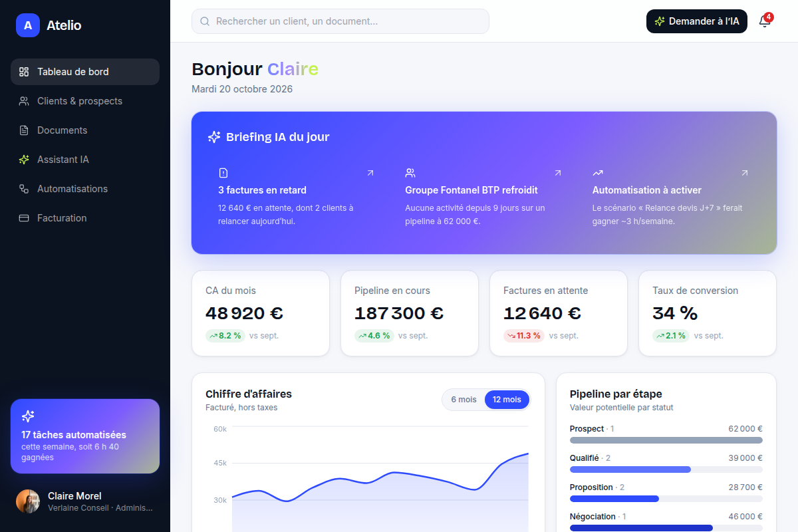Open Claire Morel's profile menu

[85, 501]
